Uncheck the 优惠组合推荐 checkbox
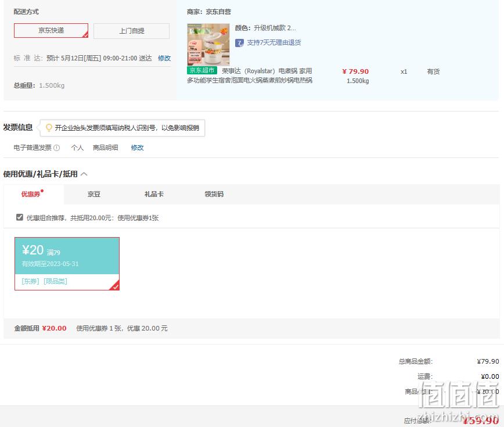The height and width of the screenshot is (427, 504). click(x=20, y=217)
